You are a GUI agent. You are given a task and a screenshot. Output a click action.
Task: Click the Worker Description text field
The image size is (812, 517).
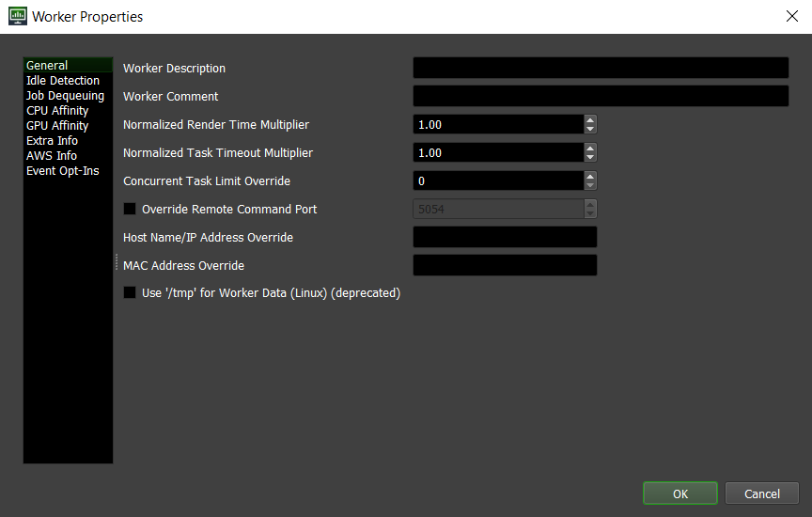point(601,68)
